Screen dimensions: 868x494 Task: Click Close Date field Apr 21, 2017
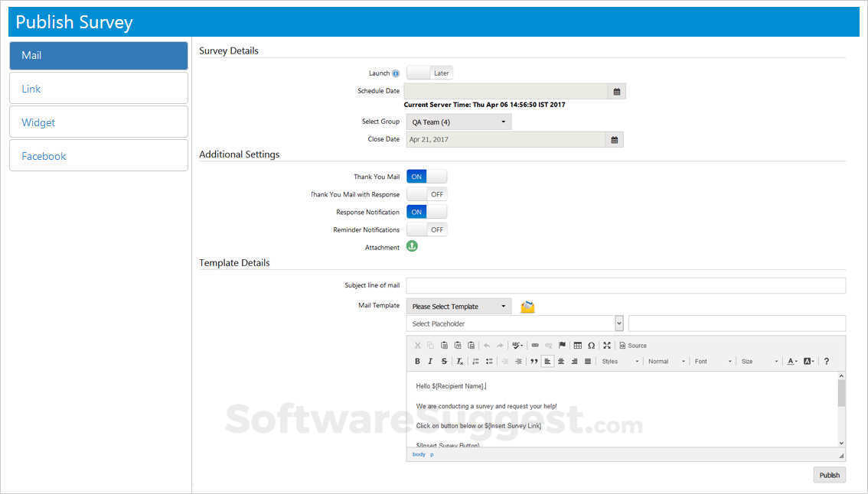[x=506, y=140]
